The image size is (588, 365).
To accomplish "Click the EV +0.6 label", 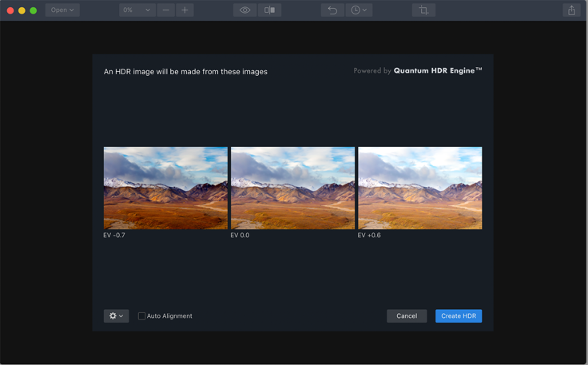I will coord(369,236).
